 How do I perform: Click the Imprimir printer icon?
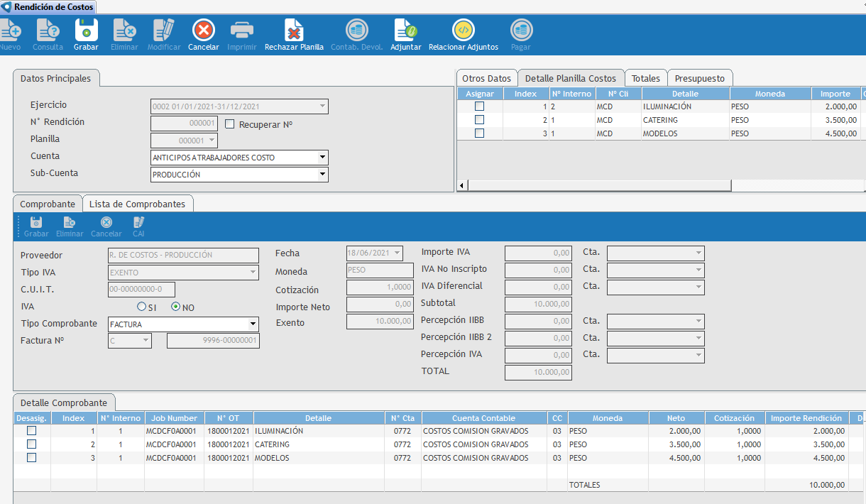click(241, 31)
